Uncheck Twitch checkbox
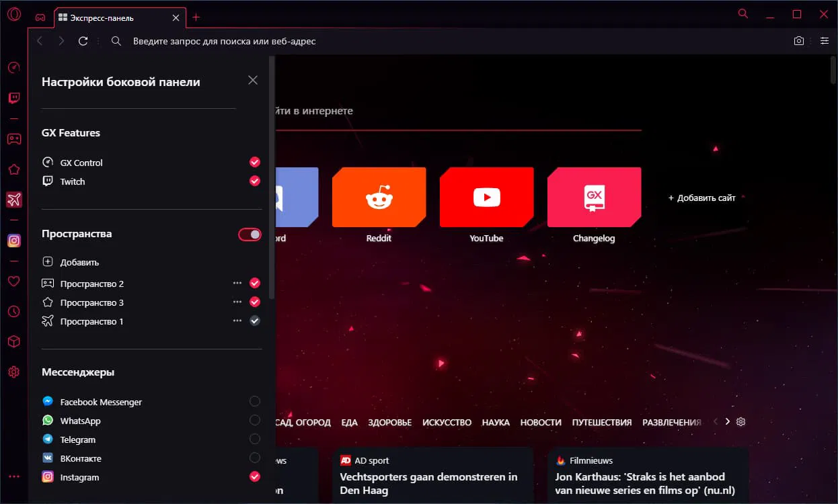Viewport: 838px width, 504px height. [255, 181]
